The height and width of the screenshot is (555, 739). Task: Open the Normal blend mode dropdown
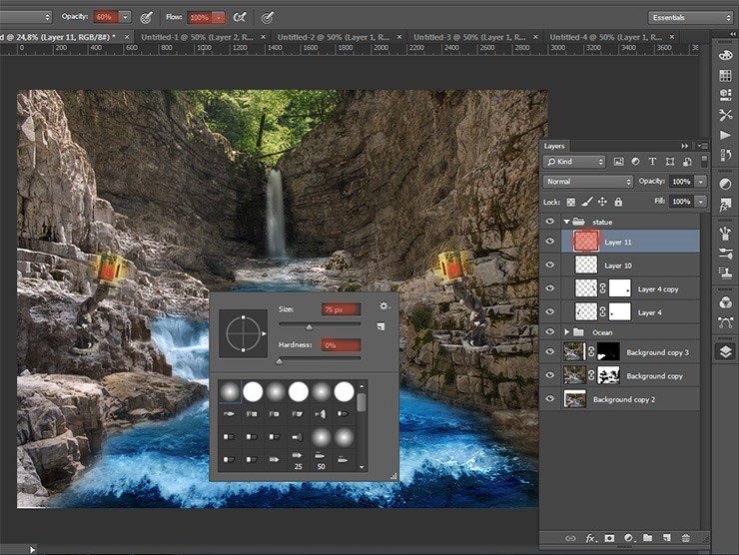(588, 182)
